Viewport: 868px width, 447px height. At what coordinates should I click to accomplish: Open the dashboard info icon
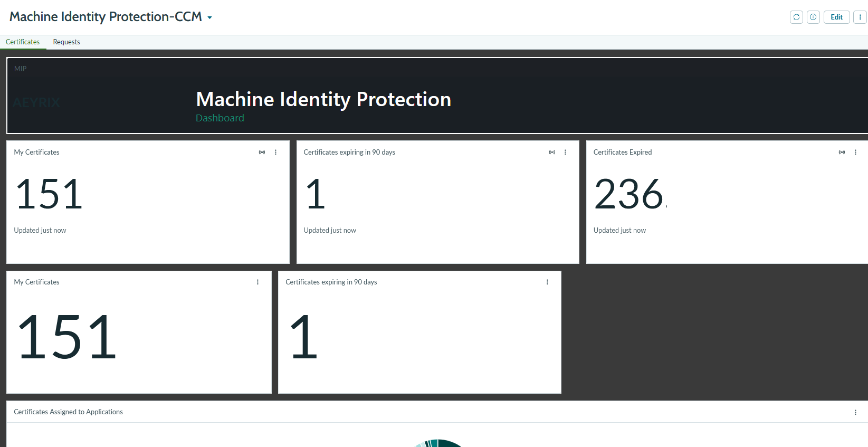813,17
